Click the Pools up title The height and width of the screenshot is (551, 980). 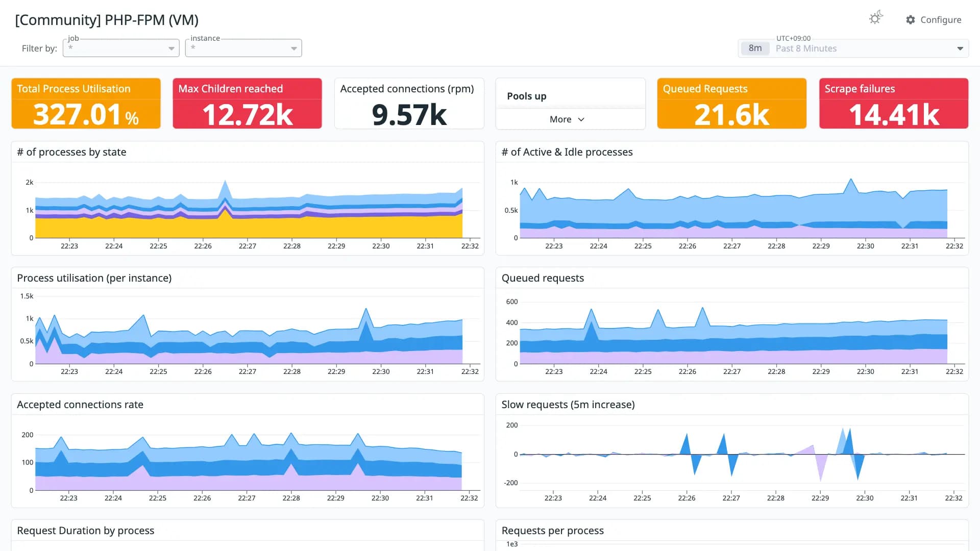[527, 96]
